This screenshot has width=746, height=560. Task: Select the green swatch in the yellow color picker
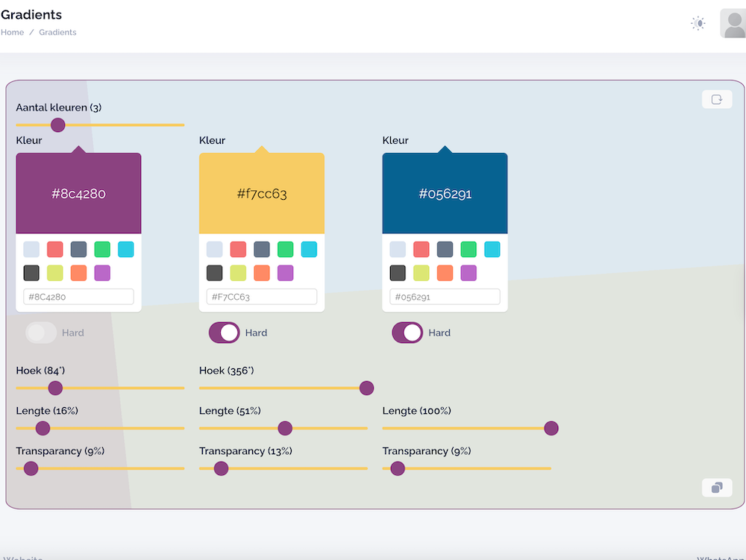286,249
